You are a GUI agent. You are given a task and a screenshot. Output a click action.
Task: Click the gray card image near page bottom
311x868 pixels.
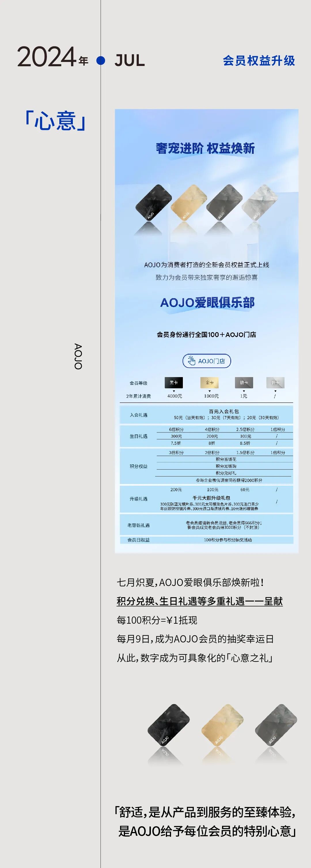tap(276, 725)
